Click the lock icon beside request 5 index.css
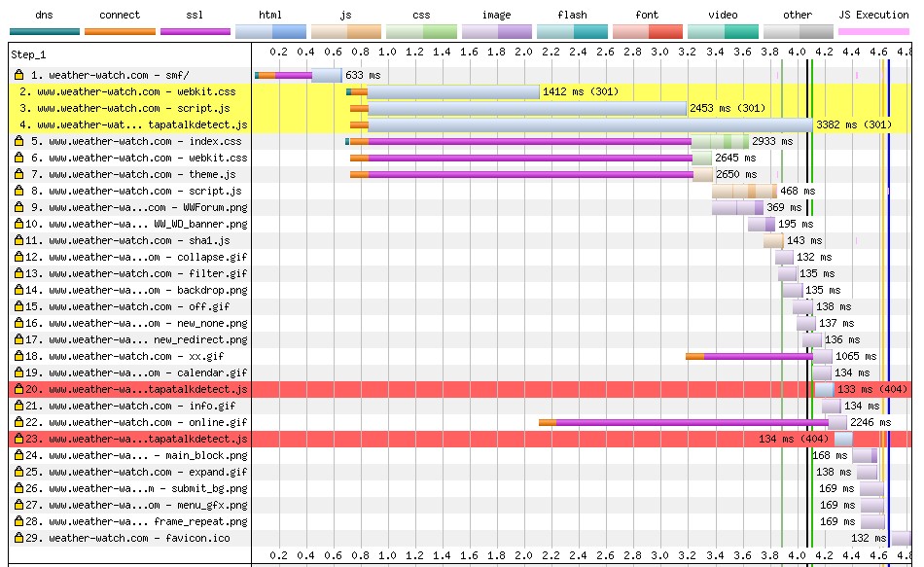Image resolution: width=924 pixels, height=567 pixels. coord(18,141)
